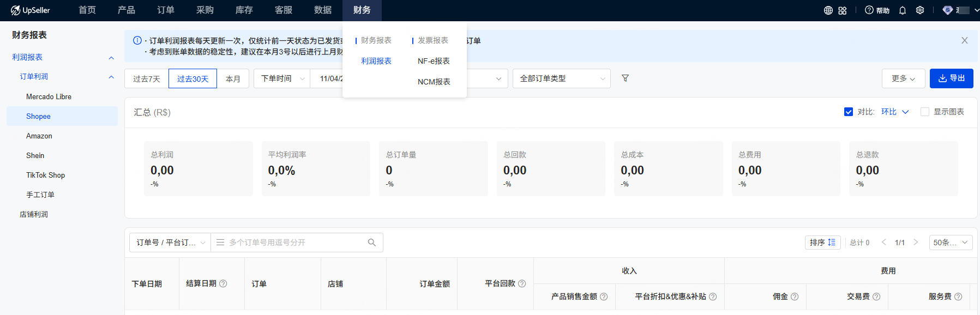Open the 数据 menu
This screenshot has width=980, height=315.
[x=323, y=10]
